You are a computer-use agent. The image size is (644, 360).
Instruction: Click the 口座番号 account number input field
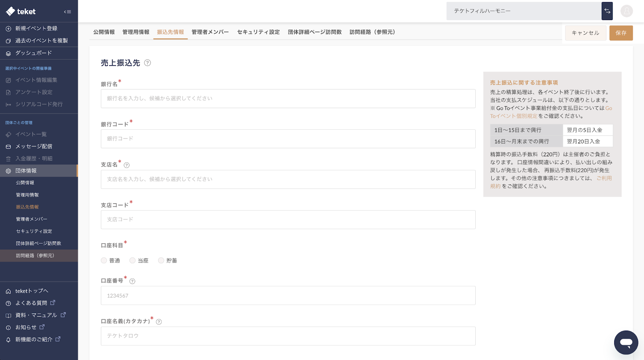(288, 296)
